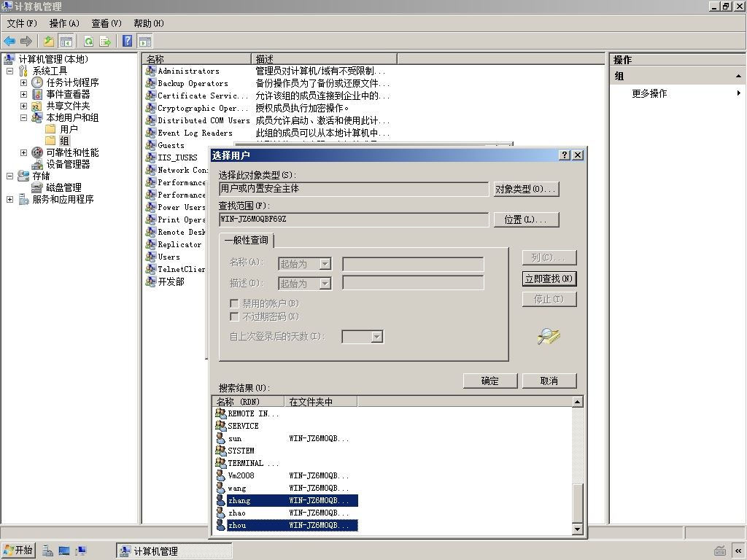Click the 开始 Start button
Screen dimensions: 747x560
point(18,551)
